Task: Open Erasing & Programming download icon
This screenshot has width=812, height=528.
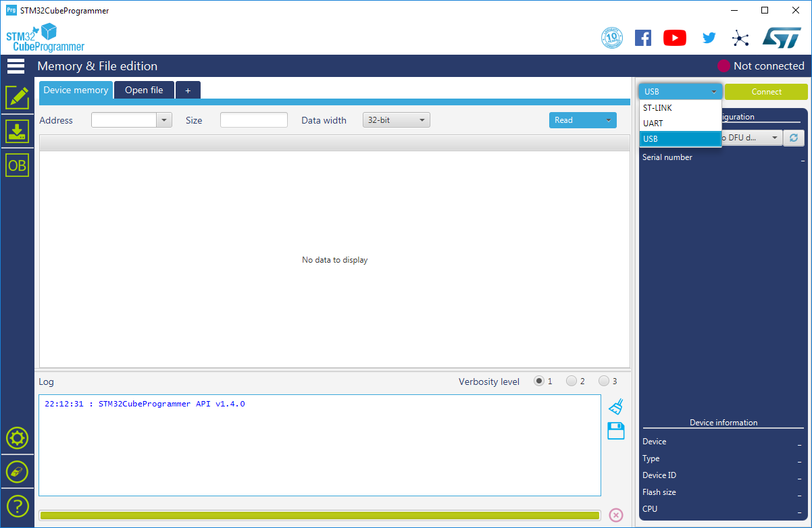Action: tap(17, 131)
